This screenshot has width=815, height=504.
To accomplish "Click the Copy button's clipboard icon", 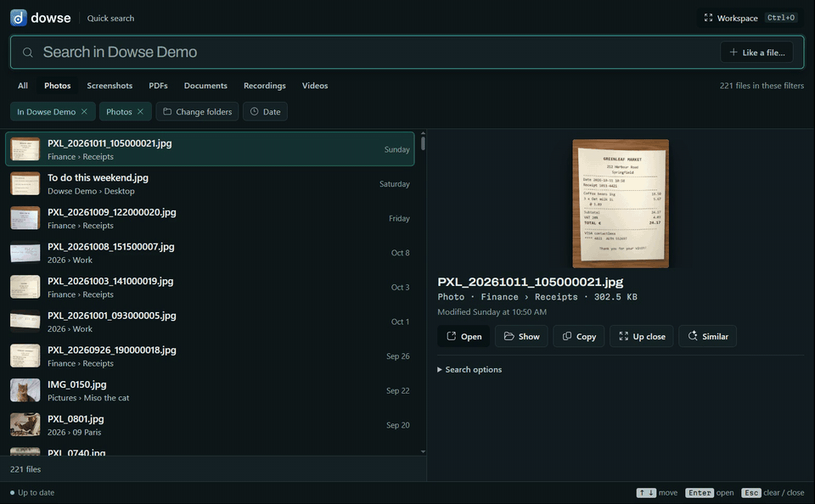I will (x=567, y=336).
